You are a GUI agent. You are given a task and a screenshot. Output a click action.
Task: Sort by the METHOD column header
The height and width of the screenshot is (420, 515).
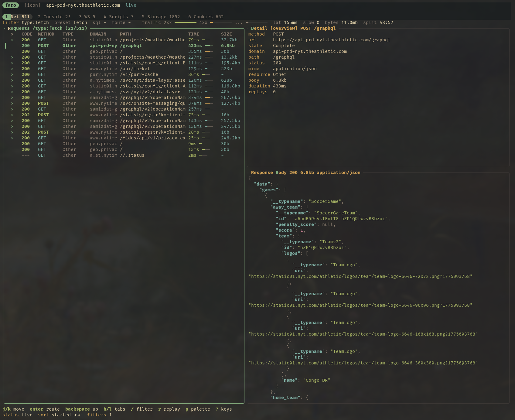[x=46, y=34]
